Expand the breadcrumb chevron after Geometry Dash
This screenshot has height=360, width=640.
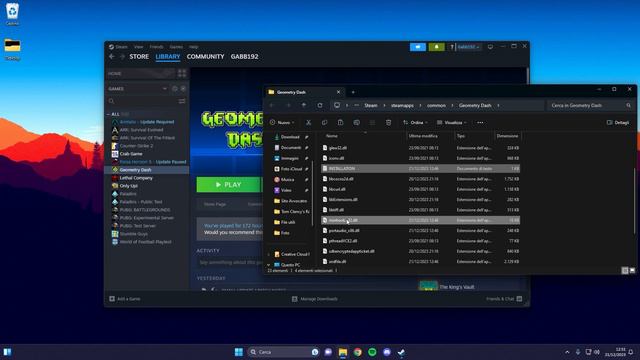(x=498, y=105)
